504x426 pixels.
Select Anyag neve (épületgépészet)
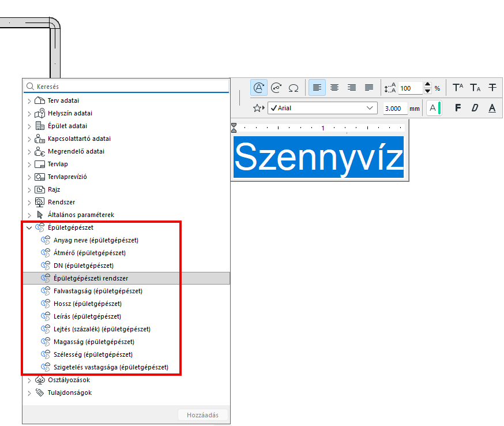click(96, 240)
